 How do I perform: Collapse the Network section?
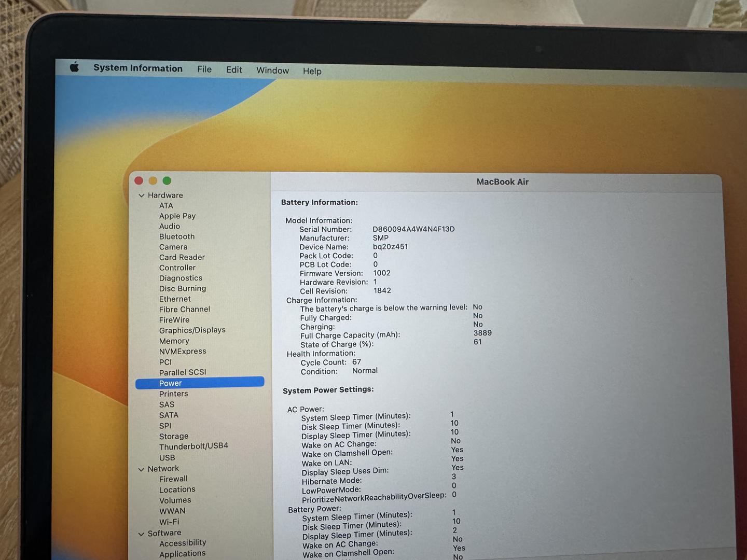click(x=141, y=469)
